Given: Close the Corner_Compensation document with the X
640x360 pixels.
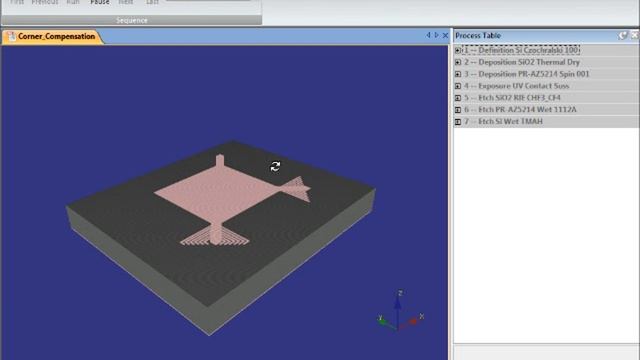Looking at the screenshot, I should (x=445, y=36).
